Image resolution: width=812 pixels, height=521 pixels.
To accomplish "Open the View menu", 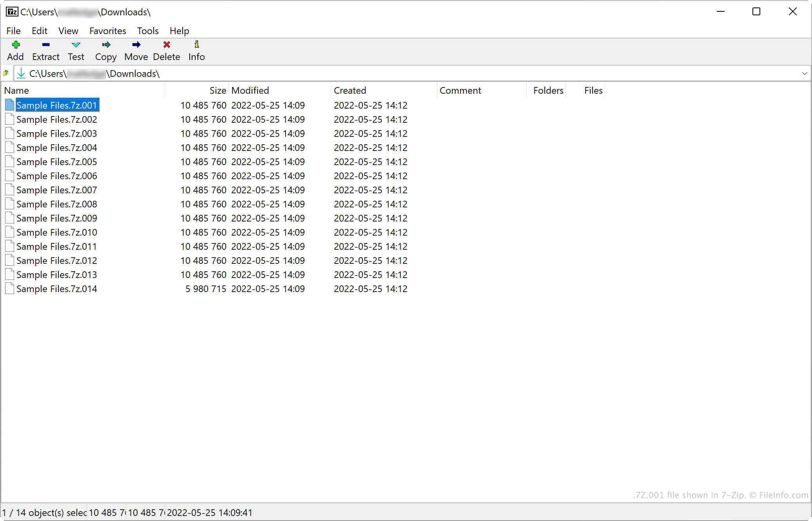I will coord(68,31).
